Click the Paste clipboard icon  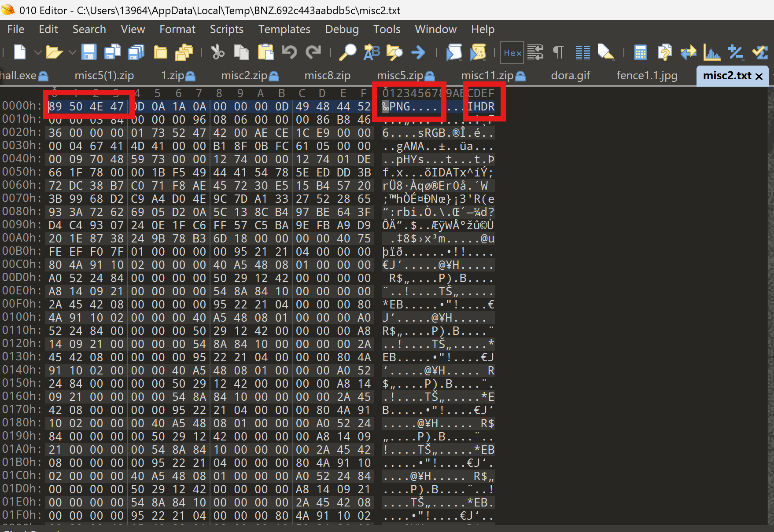(265, 52)
